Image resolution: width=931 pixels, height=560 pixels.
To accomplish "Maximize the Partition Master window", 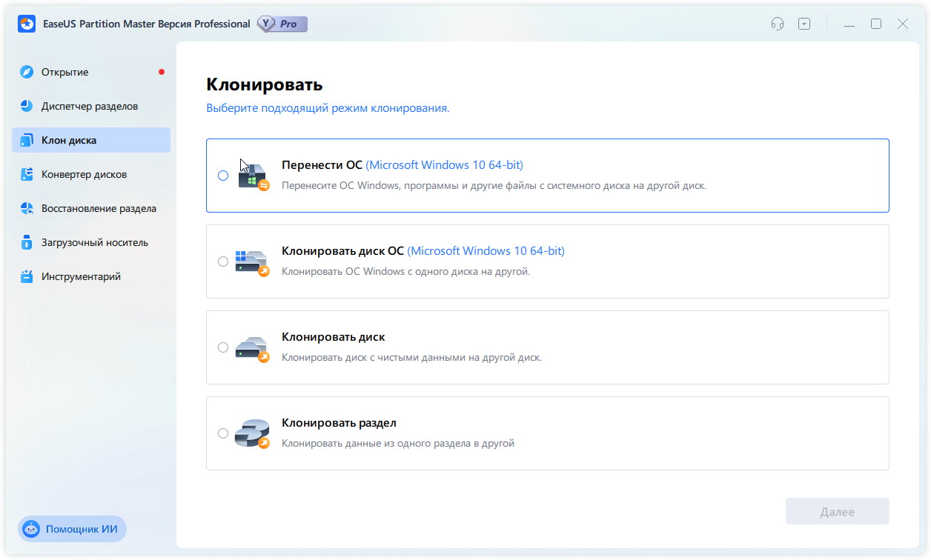I will [x=876, y=24].
